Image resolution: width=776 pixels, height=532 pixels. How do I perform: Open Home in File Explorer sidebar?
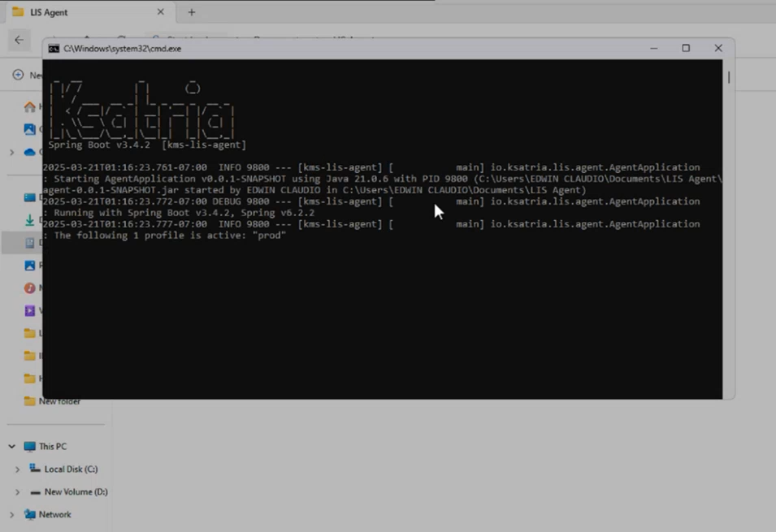point(30,106)
